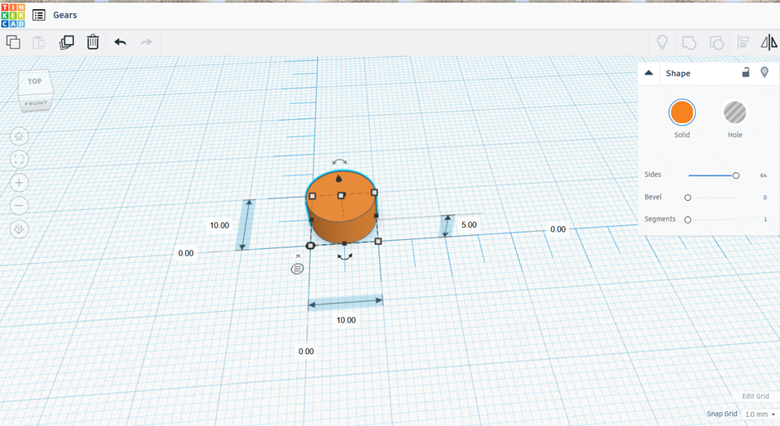Viewport: 780px width, 426px height.
Task: Edit the Segments value 1
Action: pyautogui.click(x=765, y=219)
